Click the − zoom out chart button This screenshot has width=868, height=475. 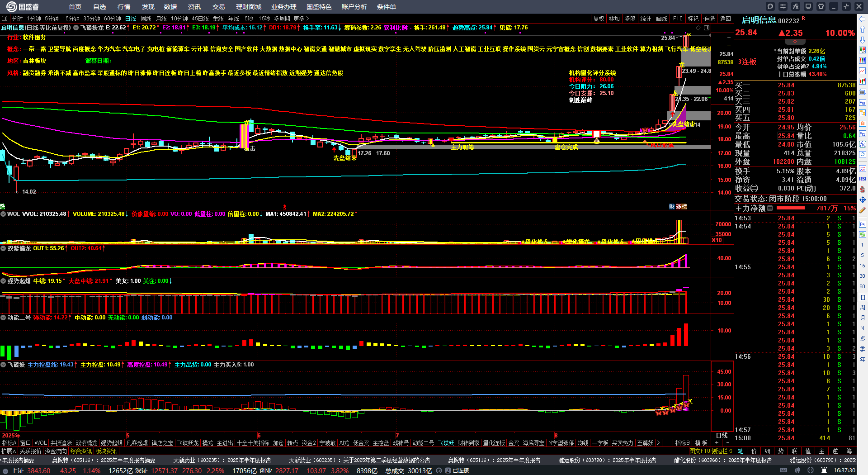tap(727, 443)
